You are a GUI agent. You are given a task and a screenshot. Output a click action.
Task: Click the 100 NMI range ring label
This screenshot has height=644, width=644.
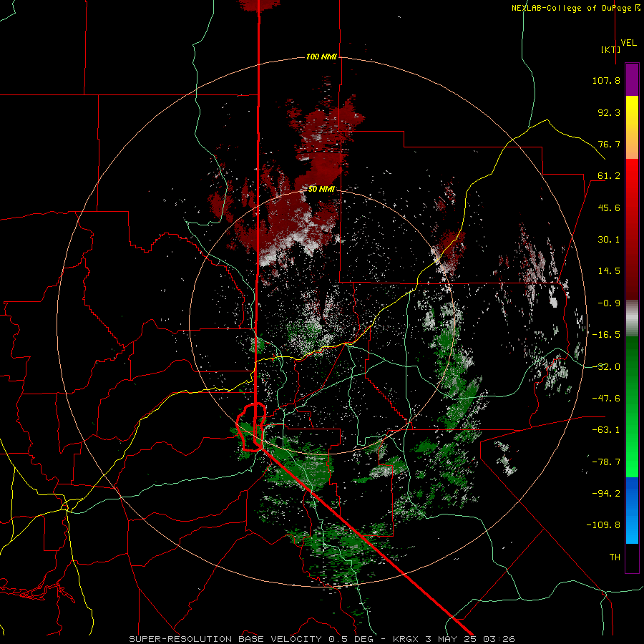321,57
